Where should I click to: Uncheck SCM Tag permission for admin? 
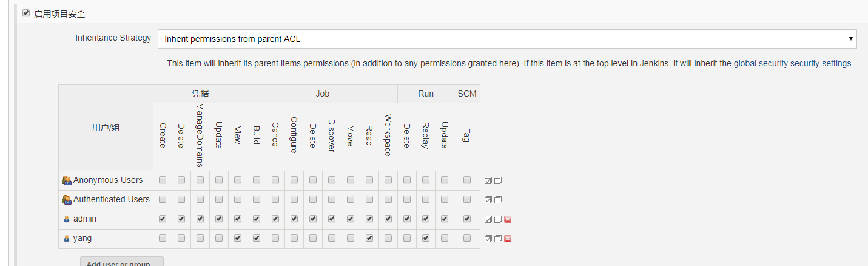pos(467,219)
